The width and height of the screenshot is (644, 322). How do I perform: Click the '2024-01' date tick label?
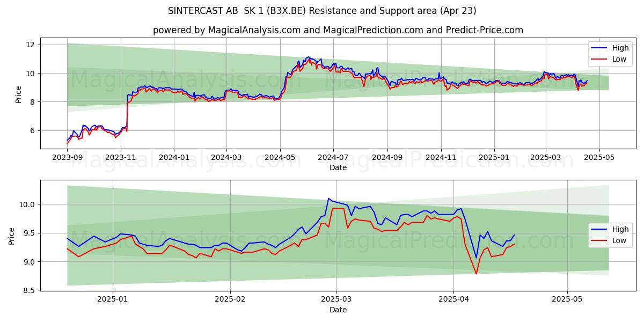(174, 158)
